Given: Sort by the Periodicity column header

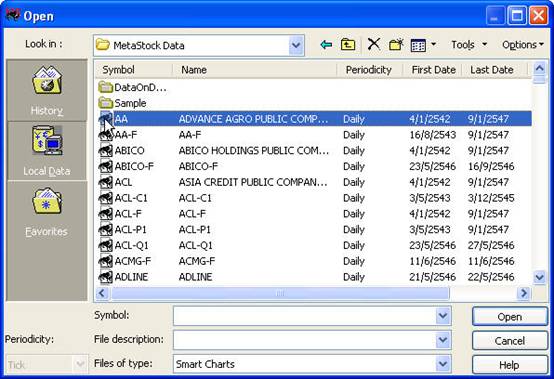Looking at the screenshot, I should 370,70.
